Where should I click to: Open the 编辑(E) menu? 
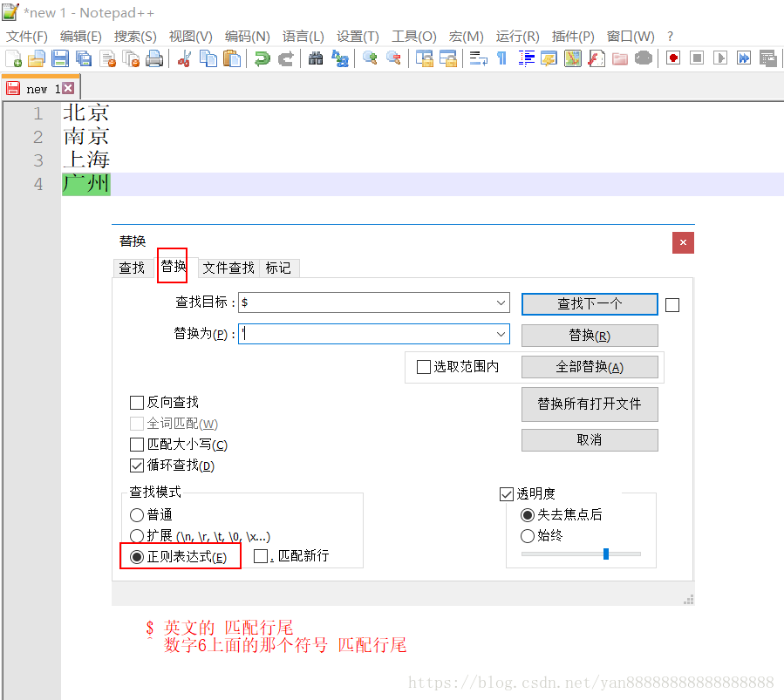point(80,37)
